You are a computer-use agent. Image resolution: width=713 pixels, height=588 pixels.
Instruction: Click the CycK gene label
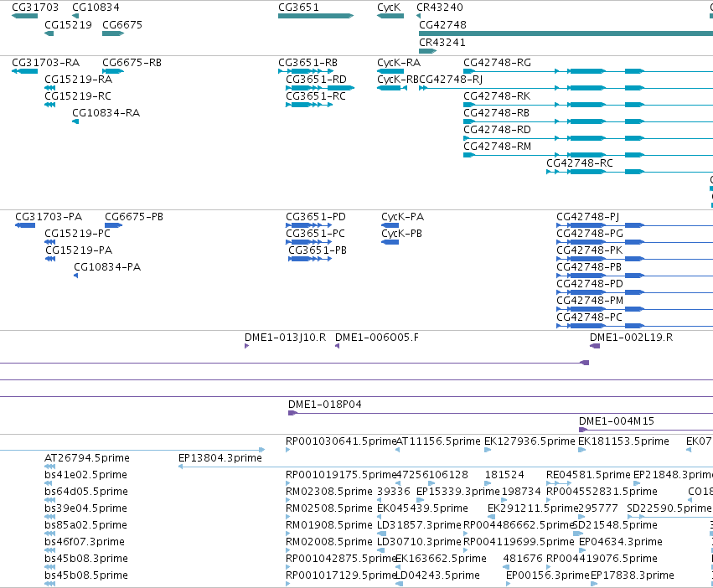[x=389, y=8]
